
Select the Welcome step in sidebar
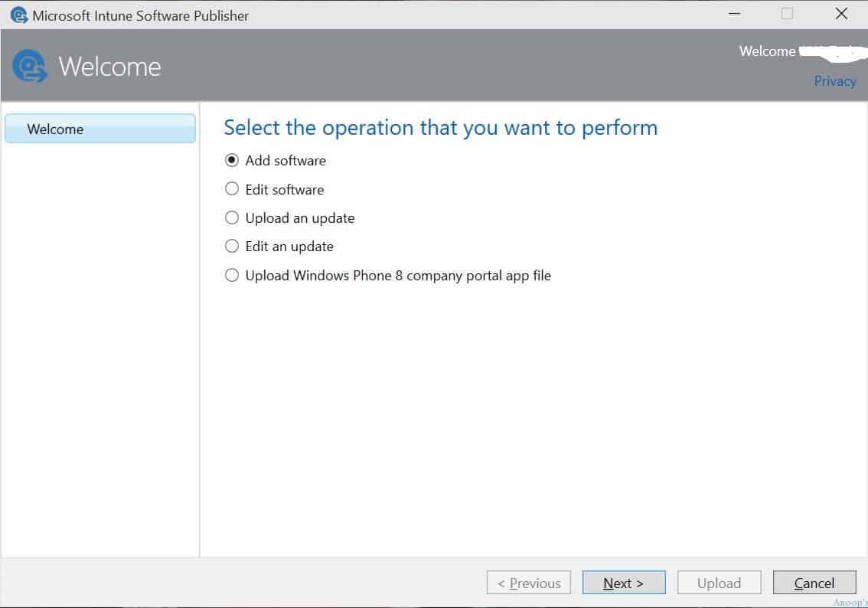coord(100,129)
